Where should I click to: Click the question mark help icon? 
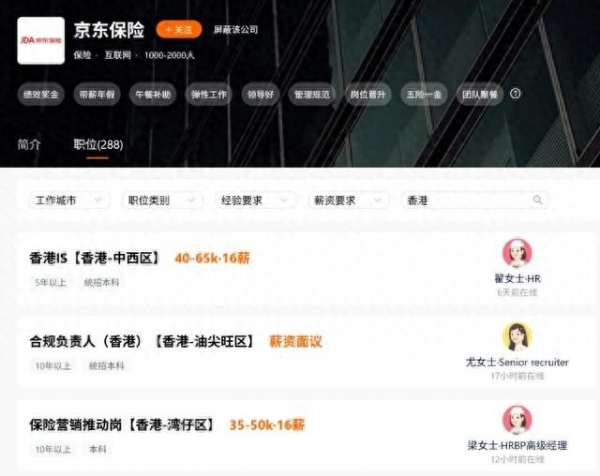[515, 94]
